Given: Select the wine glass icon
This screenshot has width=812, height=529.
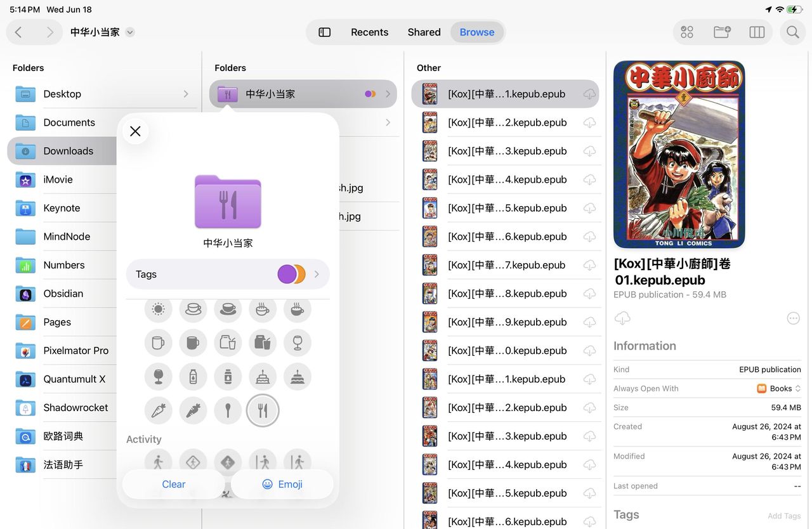Looking at the screenshot, I should pos(297,344).
